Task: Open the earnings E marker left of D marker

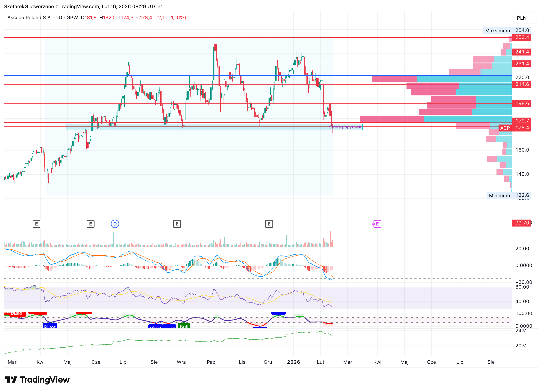Action: click(90, 224)
